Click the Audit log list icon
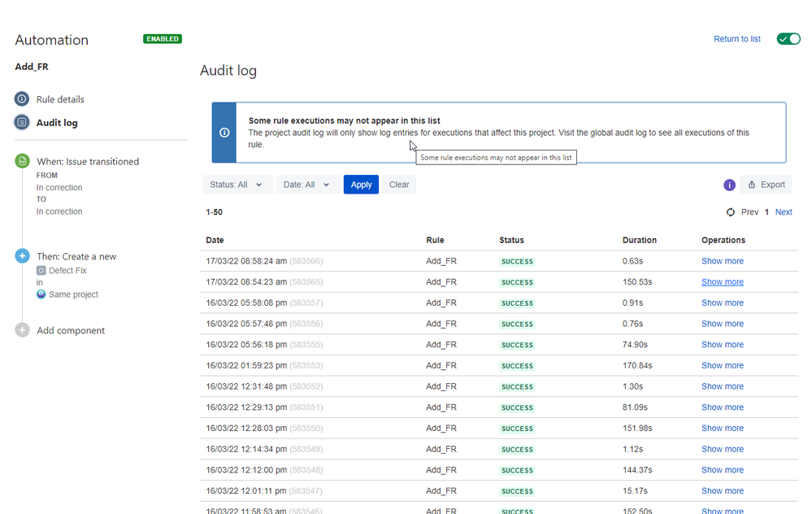 22,122
